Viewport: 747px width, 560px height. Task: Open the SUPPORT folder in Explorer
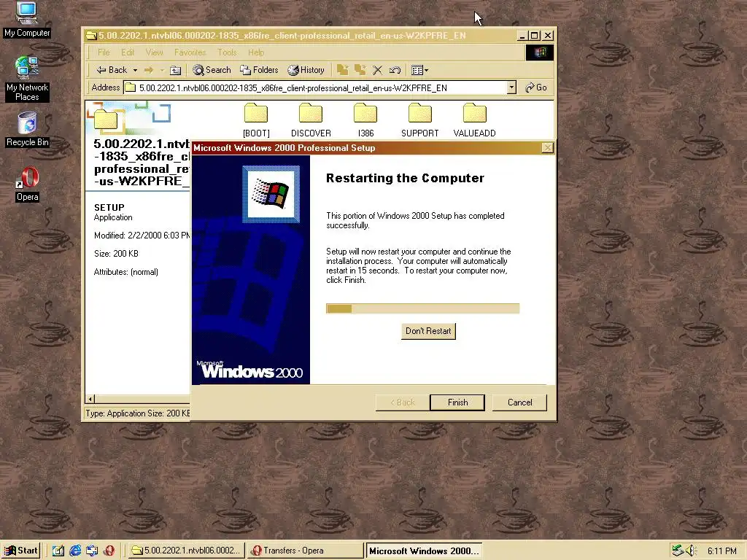[x=419, y=120]
